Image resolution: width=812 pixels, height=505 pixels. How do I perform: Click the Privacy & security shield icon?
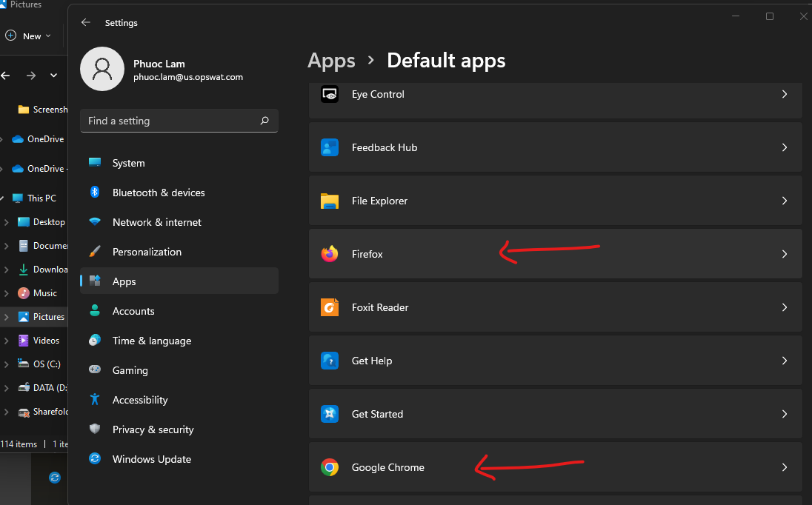point(95,429)
